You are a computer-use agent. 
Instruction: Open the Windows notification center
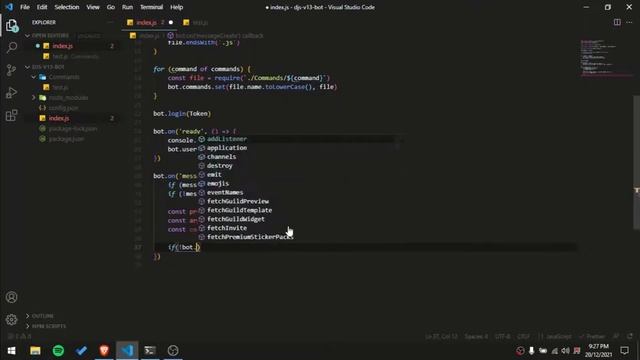(624, 350)
